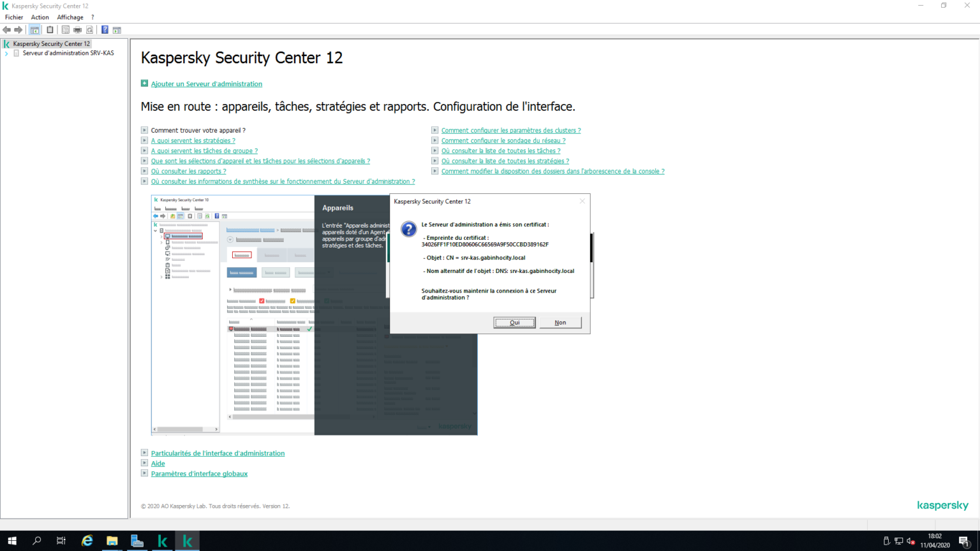Navigate forward with the forward arrow icon
The width and height of the screenshot is (980, 551).
17,29
